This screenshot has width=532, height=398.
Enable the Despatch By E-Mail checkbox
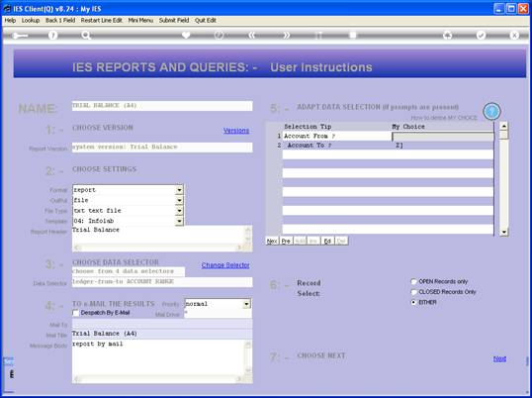(76, 313)
